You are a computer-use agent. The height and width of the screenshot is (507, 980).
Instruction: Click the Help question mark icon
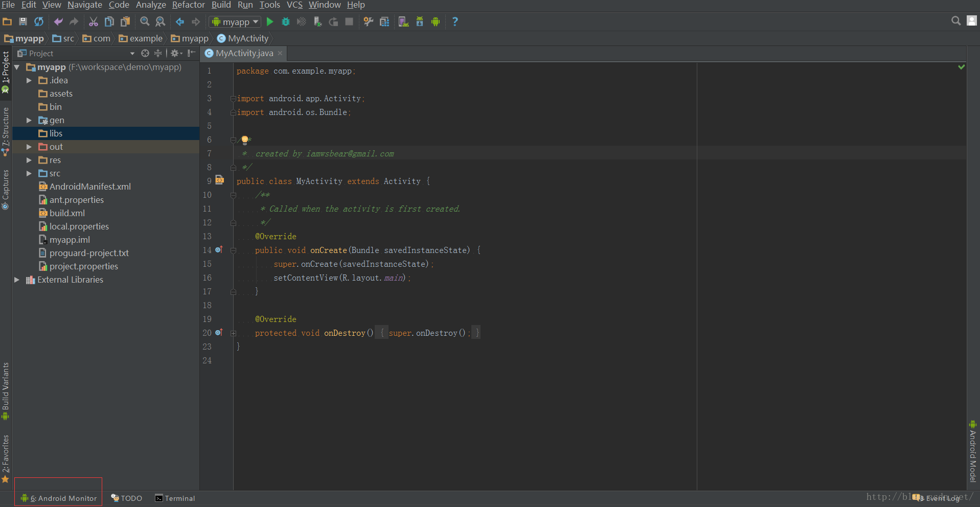point(454,21)
